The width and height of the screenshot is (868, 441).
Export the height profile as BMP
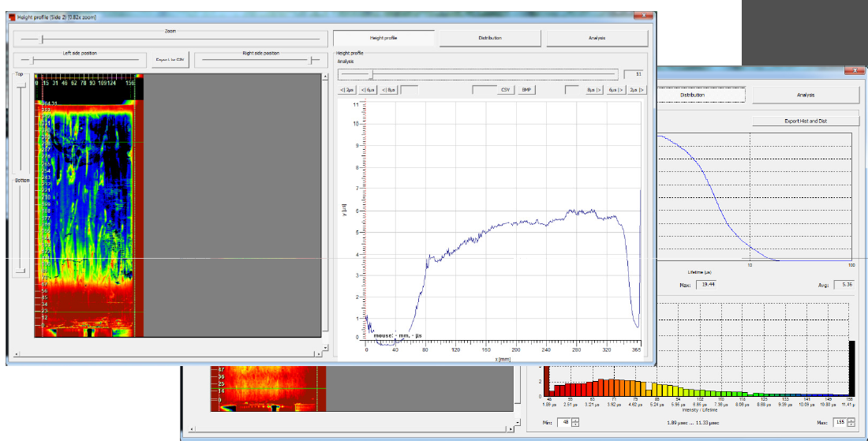[x=526, y=90]
